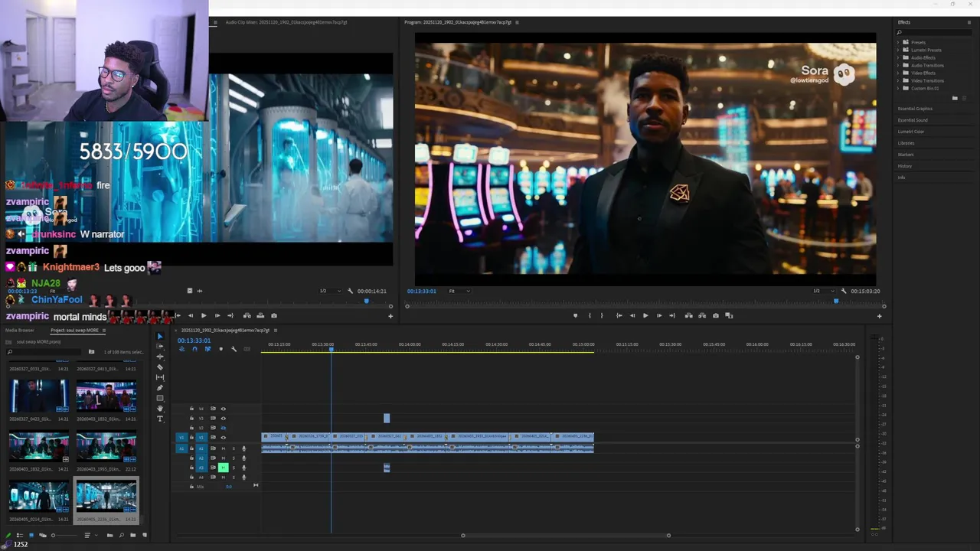Create new custom bin in Effects panel
The width and height of the screenshot is (980, 551).
click(955, 98)
